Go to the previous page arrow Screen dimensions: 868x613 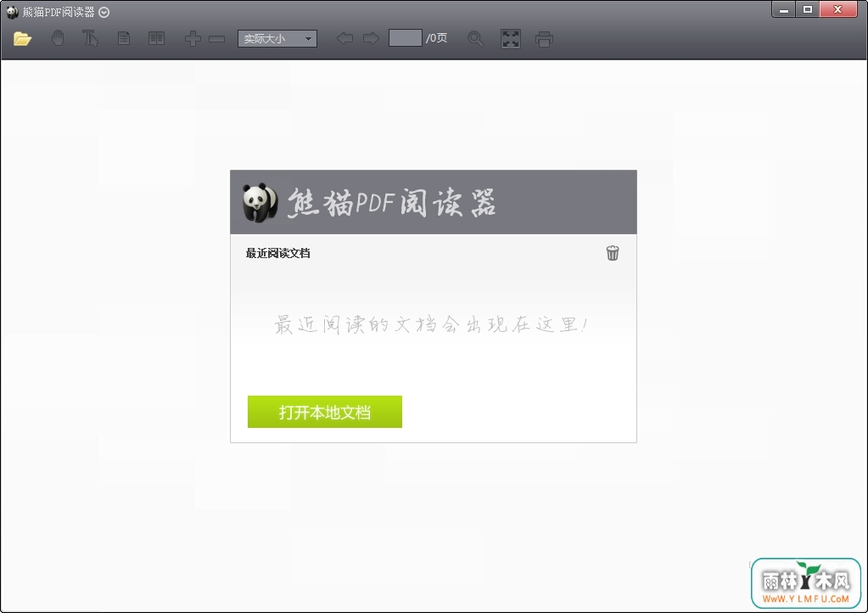[x=344, y=38]
